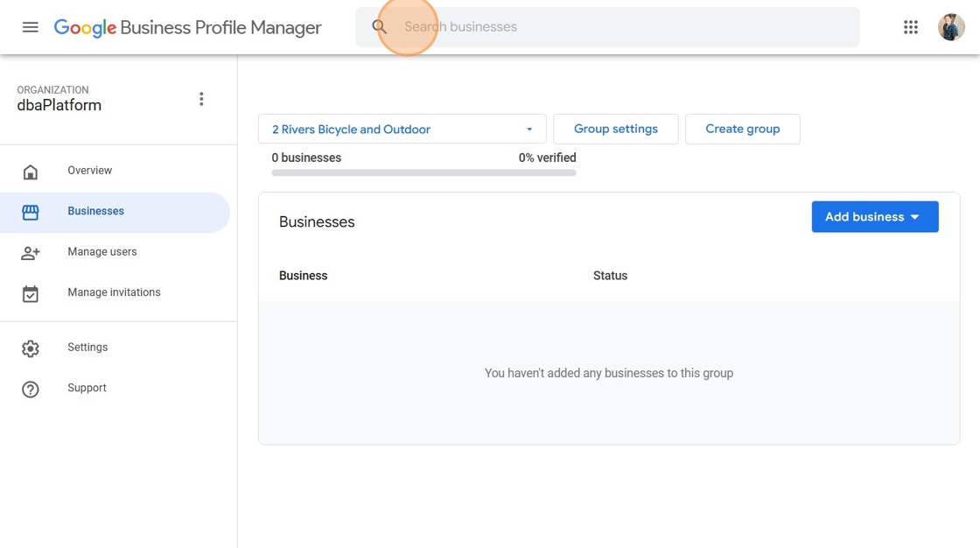Click the Overview home icon
Image resolution: width=980 pixels, height=548 pixels.
tap(31, 172)
